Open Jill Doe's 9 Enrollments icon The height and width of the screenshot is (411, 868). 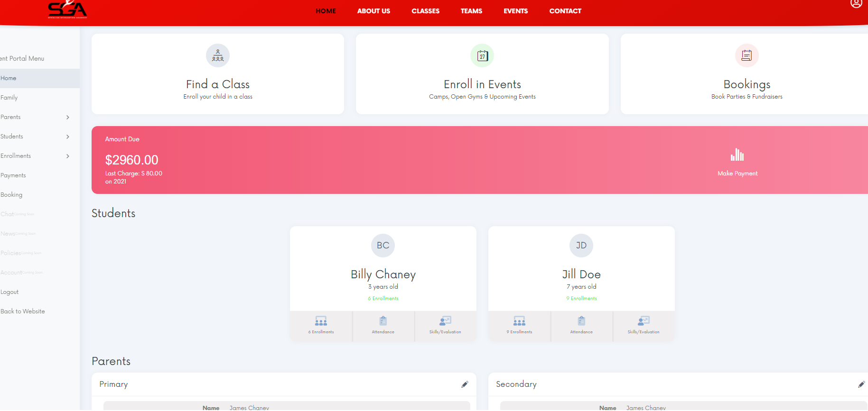[519, 321]
